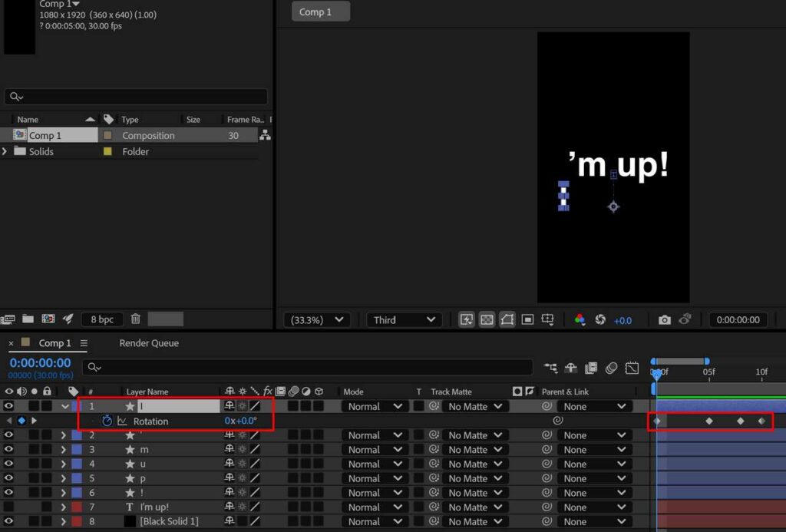Screen dimensions: 786x532
Task: Click the yellow label swatch of Solids
Action: (x=107, y=151)
